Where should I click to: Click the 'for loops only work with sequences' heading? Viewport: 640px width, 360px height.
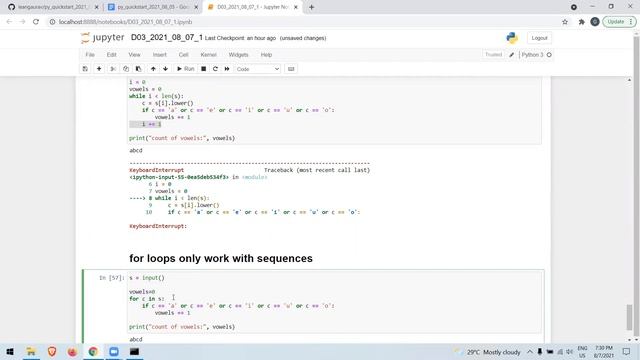pos(221,258)
